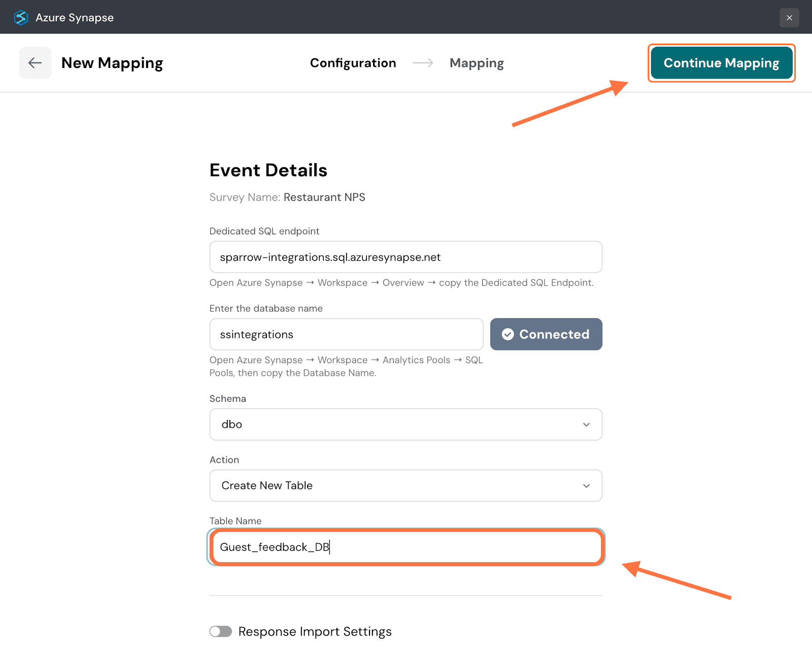Viewport: 812px width, 662px height.
Task: Click the Azure Synapse logo icon
Action: (x=21, y=18)
